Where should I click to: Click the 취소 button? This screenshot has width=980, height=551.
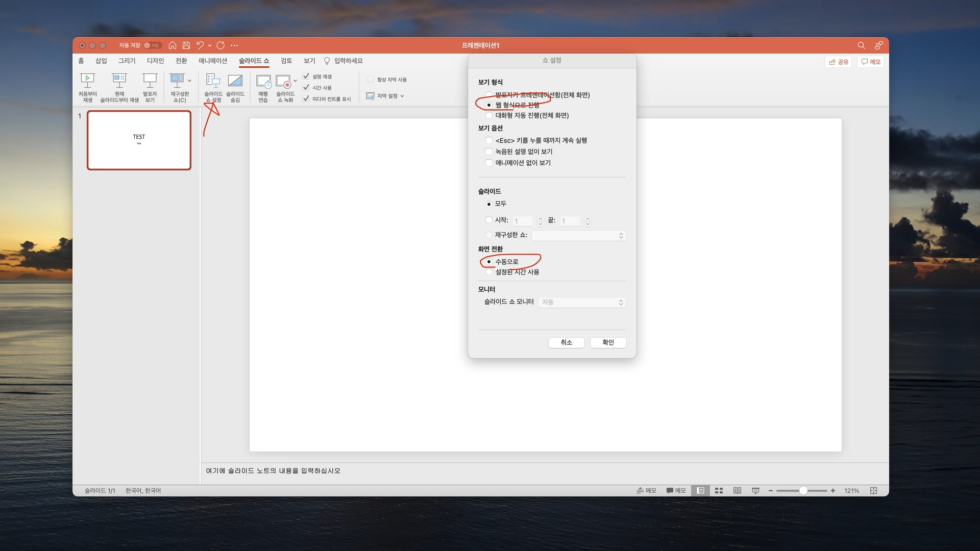click(566, 342)
